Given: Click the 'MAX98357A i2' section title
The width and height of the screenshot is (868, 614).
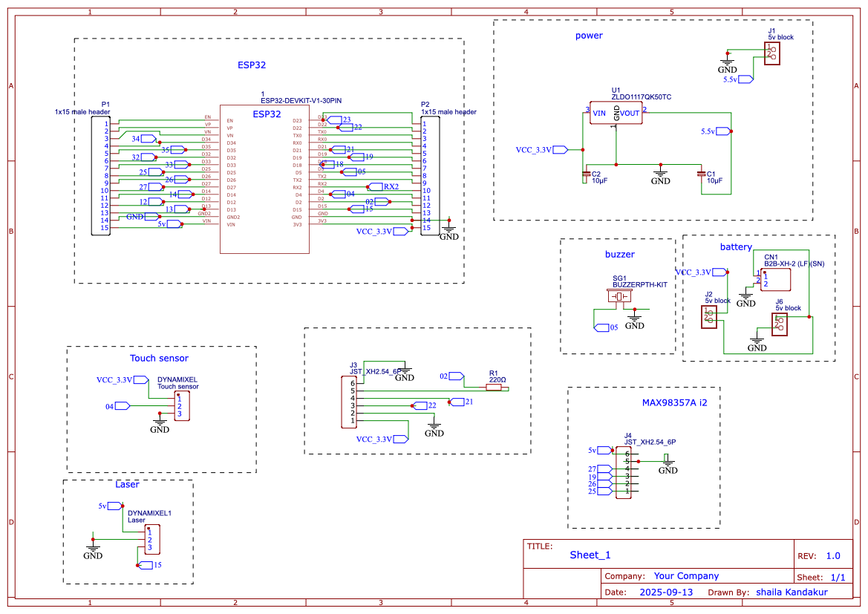Looking at the screenshot, I should coord(675,403).
